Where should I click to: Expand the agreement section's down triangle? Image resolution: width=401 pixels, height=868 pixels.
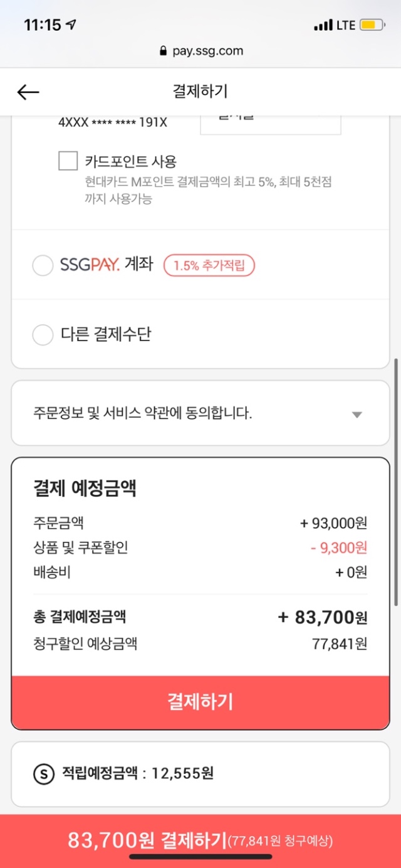coord(357,415)
